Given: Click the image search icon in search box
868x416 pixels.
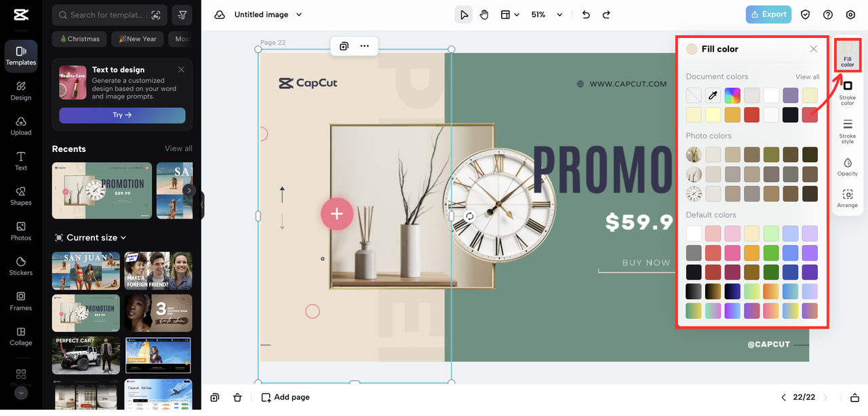Looking at the screenshot, I should point(156,14).
